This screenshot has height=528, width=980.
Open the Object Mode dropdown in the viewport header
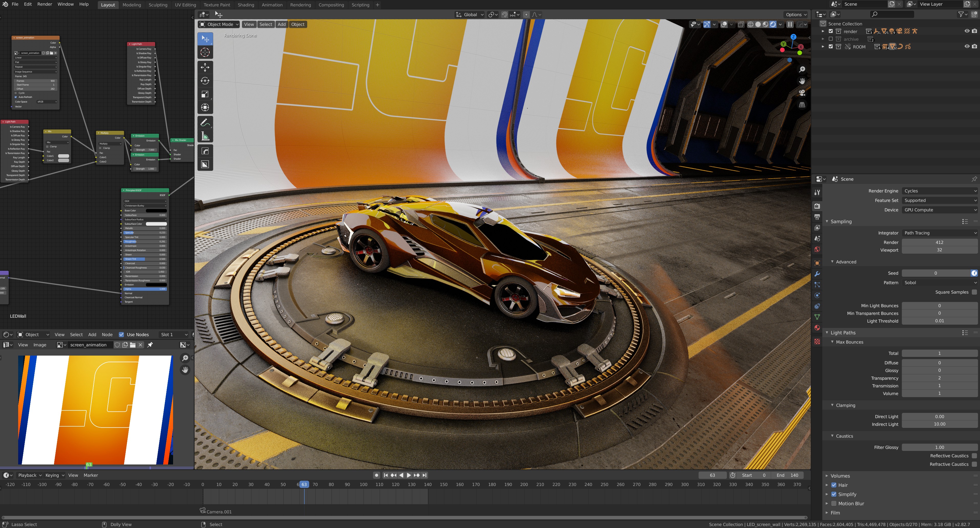point(219,24)
